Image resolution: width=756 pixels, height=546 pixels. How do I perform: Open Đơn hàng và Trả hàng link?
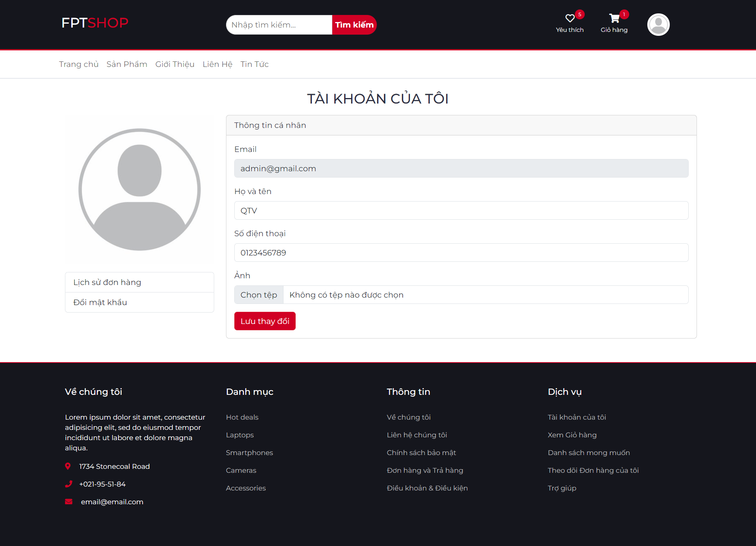point(425,470)
